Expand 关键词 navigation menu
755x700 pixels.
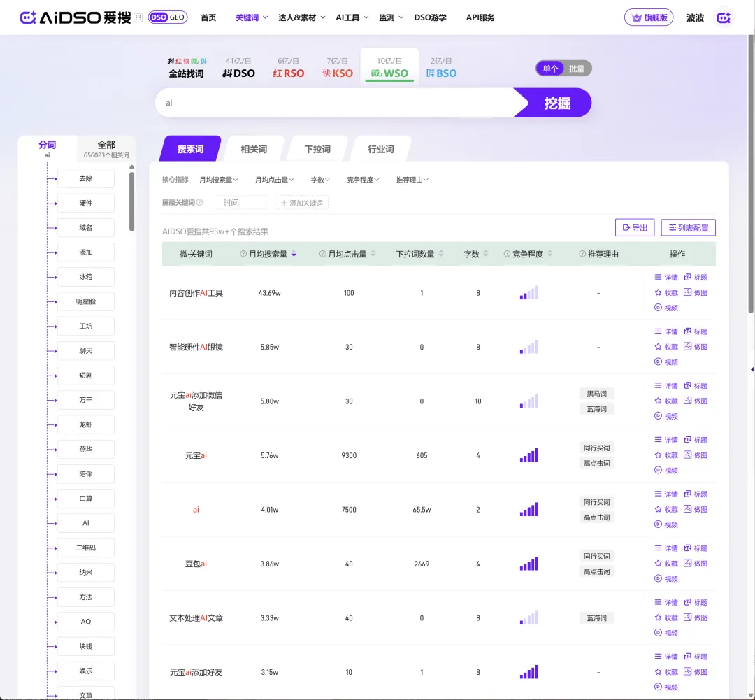[x=252, y=17]
